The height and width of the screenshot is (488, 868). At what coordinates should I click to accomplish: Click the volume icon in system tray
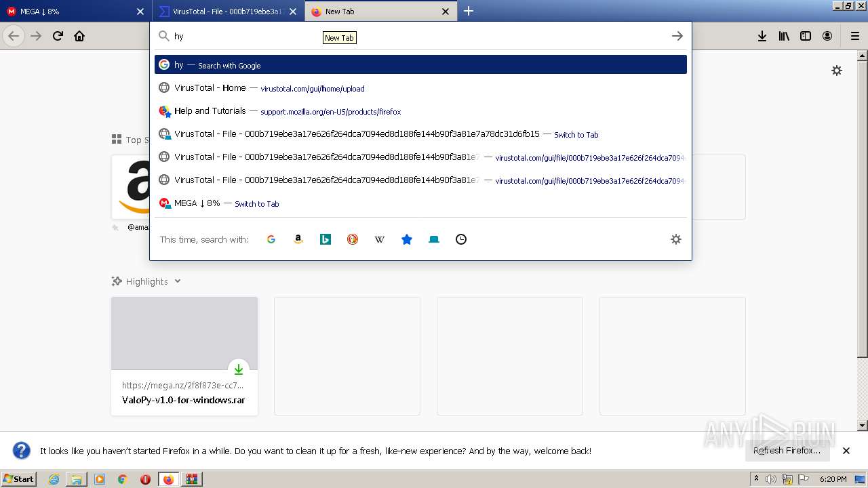pos(771,479)
